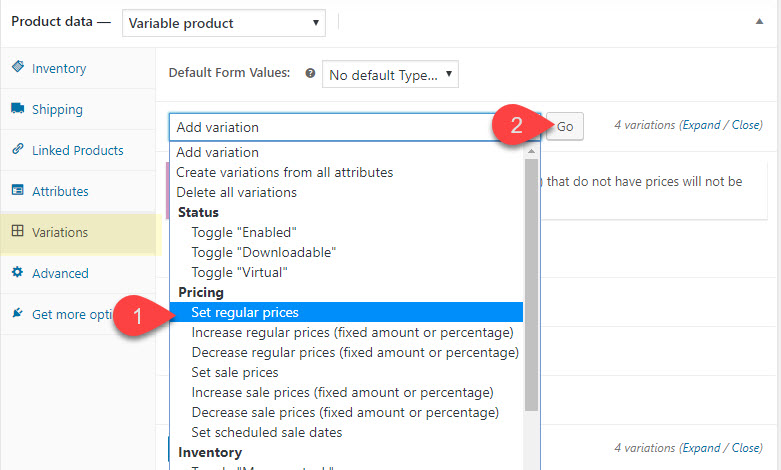The width and height of the screenshot is (781, 470).
Task: Select Set scheduled sale dates option
Action: click(x=347, y=432)
